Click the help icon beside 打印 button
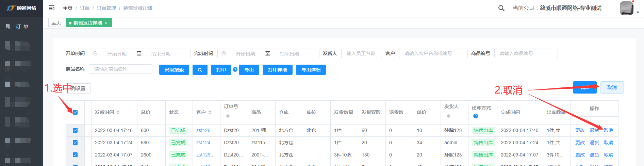Image resolution: width=644 pixels, height=166 pixels. pyautogui.click(x=235, y=69)
